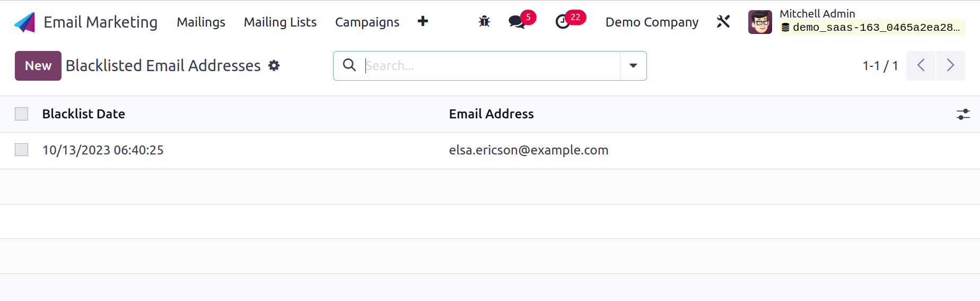Open the activities clock icon
This screenshot has width=980, height=301.
click(x=563, y=22)
